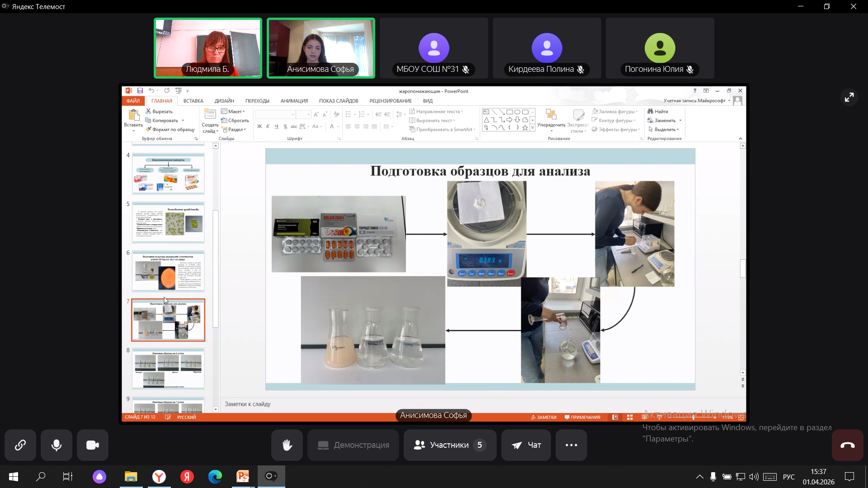
Task: Turn off the camera button
Action: tap(93, 445)
